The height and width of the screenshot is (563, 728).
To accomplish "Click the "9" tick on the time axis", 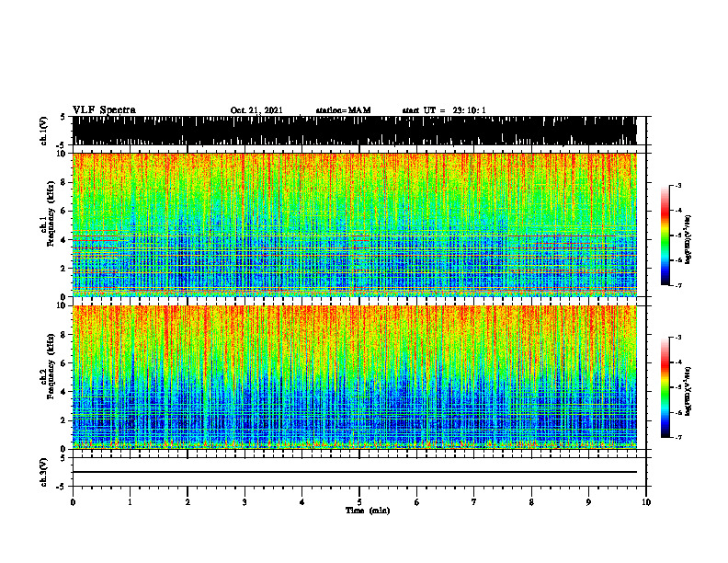I will pyautogui.click(x=588, y=502).
